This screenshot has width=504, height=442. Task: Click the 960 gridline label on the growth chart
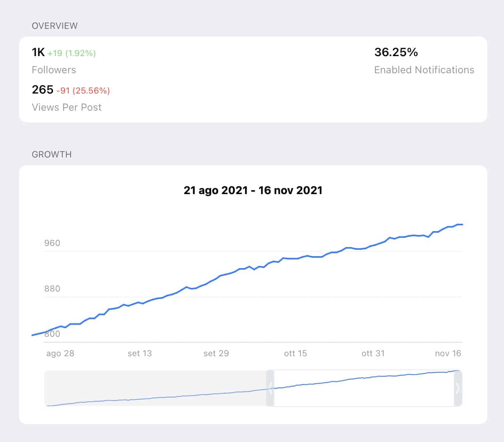tap(52, 243)
